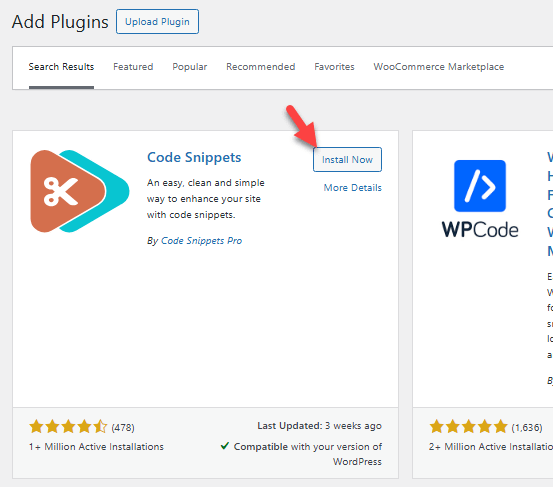This screenshot has width=553, height=487.
Task: Open the Popular plugins tab
Action: pos(190,67)
